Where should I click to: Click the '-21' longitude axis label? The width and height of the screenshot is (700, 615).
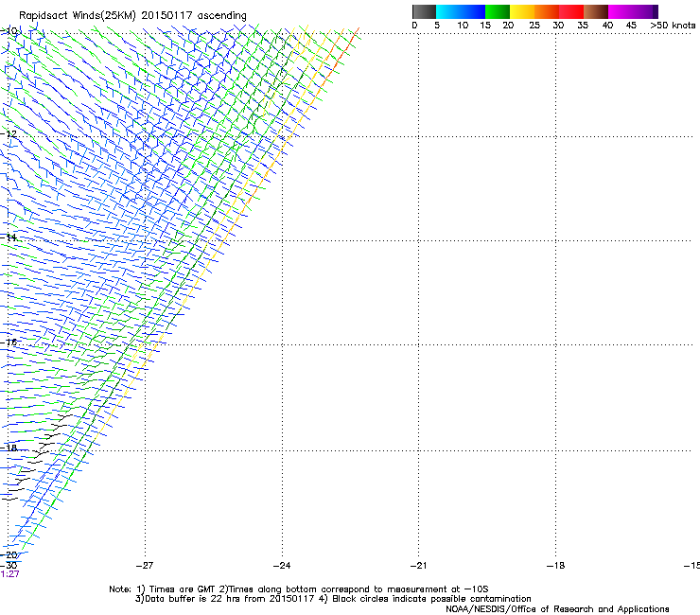418,566
